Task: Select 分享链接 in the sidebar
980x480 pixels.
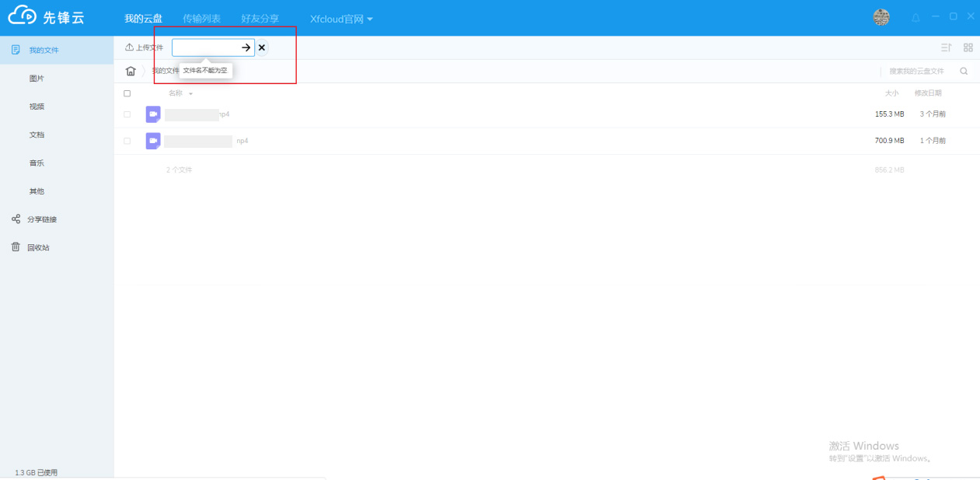Action: tap(41, 219)
